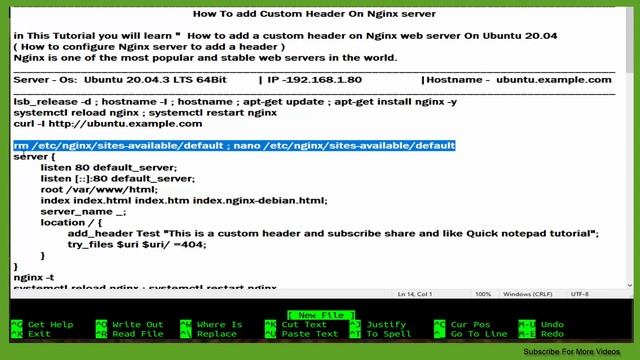Click the server { line
Screen dimensions: 640x360
coord(34,157)
